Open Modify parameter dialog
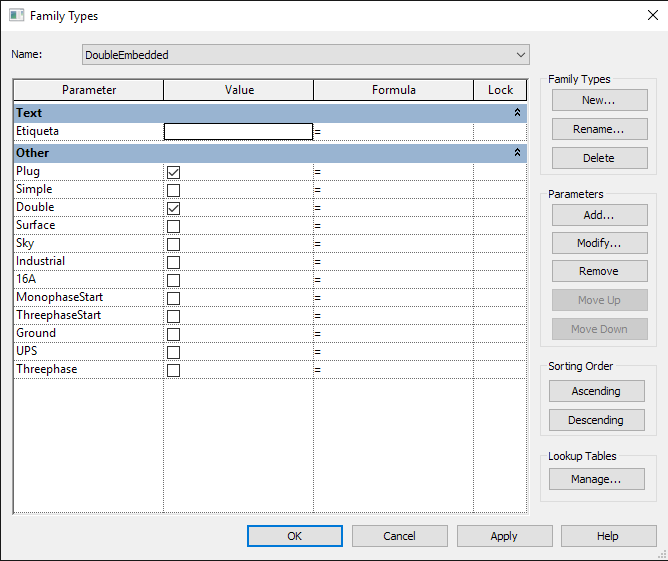This screenshot has width=668, height=561. [599, 243]
